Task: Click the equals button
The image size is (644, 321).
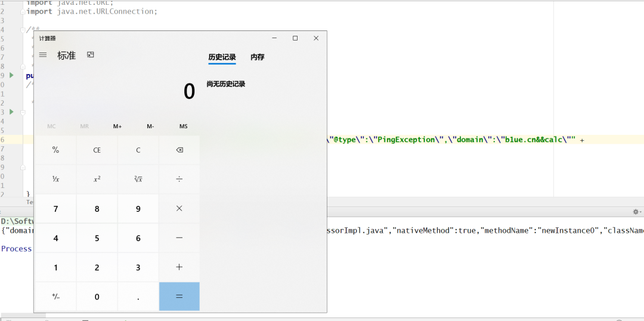Action: (179, 297)
